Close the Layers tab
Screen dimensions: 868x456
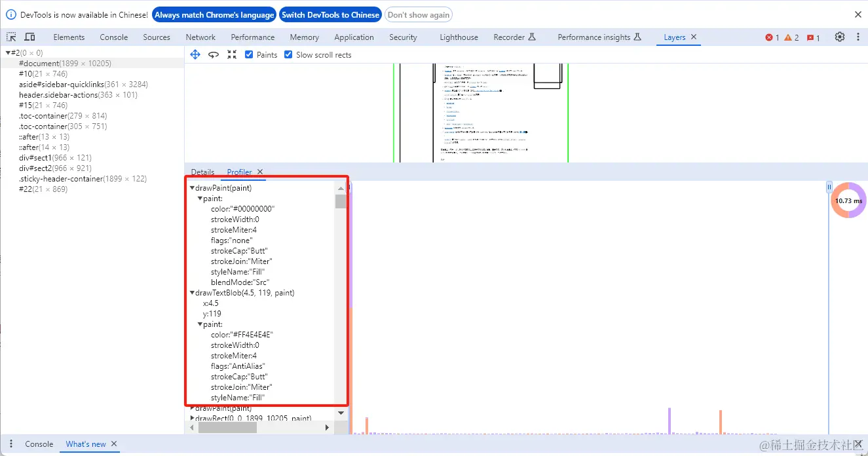tap(694, 37)
